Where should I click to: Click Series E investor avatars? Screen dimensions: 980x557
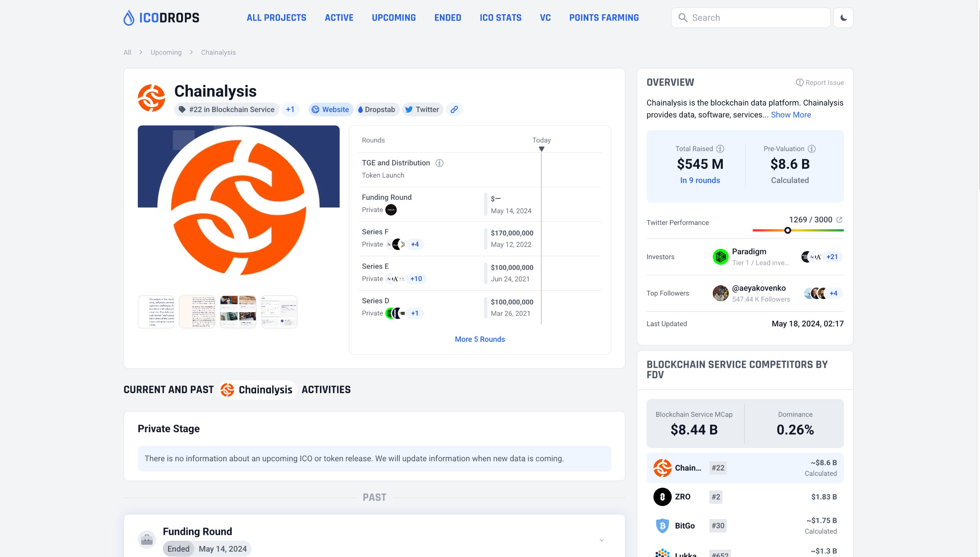tap(395, 279)
